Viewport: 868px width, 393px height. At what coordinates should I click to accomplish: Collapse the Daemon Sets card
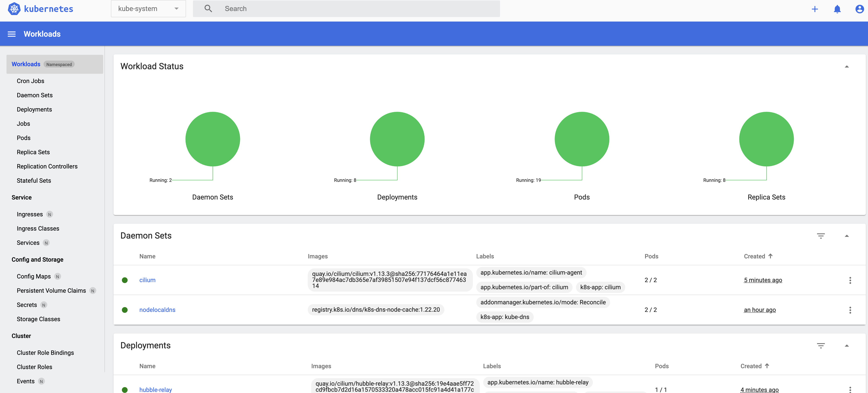(x=847, y=236)
